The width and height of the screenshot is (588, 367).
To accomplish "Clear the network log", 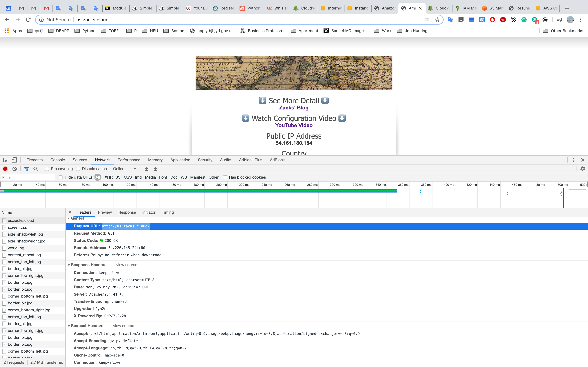I will click(x=15, y=169).
